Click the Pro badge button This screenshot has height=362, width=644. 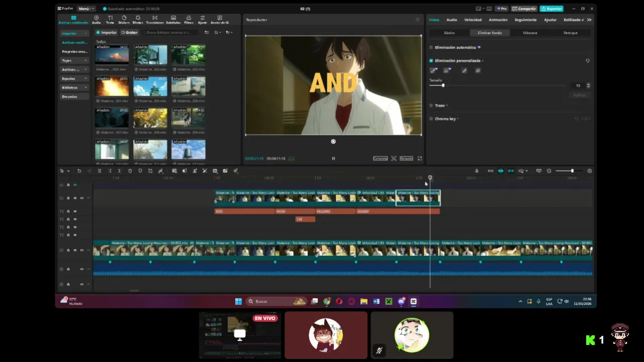coord(502,9)
